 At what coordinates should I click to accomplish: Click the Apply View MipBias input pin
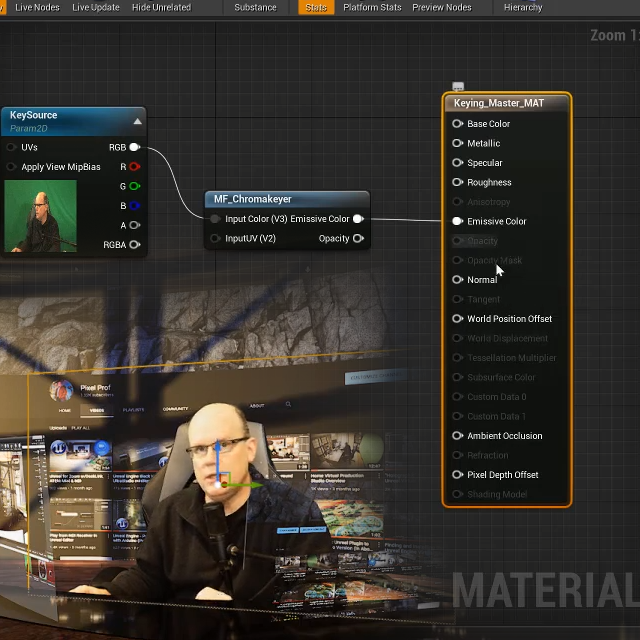click(11, 167)
